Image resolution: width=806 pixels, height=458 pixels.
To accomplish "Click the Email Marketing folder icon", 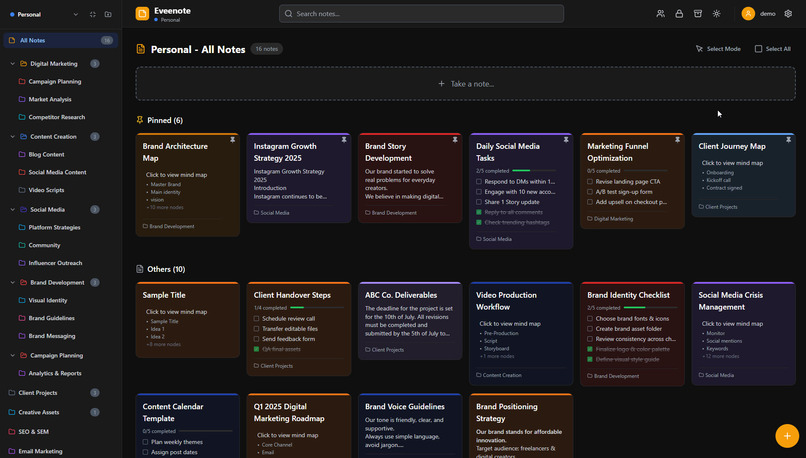I will 12,451.
